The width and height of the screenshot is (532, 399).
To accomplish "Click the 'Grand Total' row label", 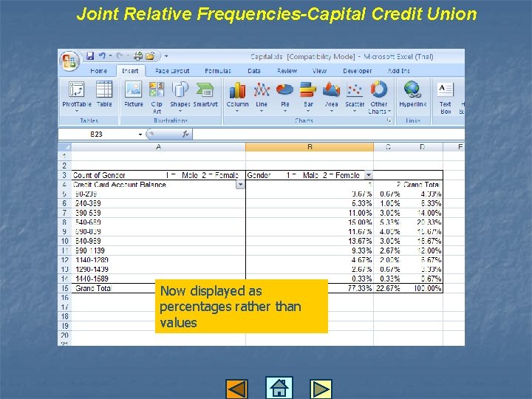I will click(x=93, y=288).
